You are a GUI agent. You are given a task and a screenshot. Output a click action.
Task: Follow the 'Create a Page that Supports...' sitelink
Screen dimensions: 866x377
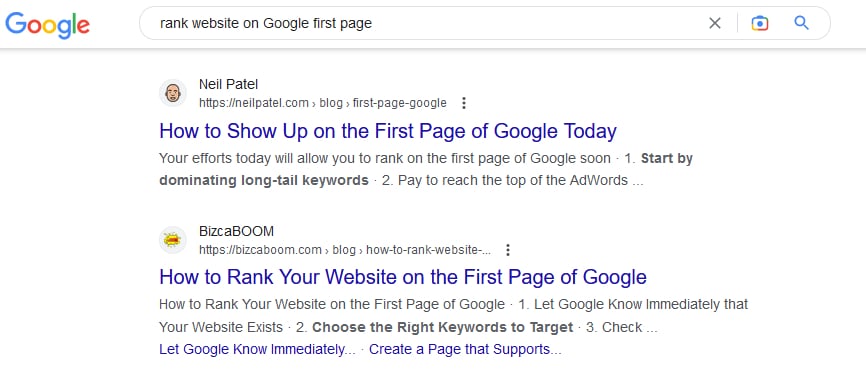465,349
